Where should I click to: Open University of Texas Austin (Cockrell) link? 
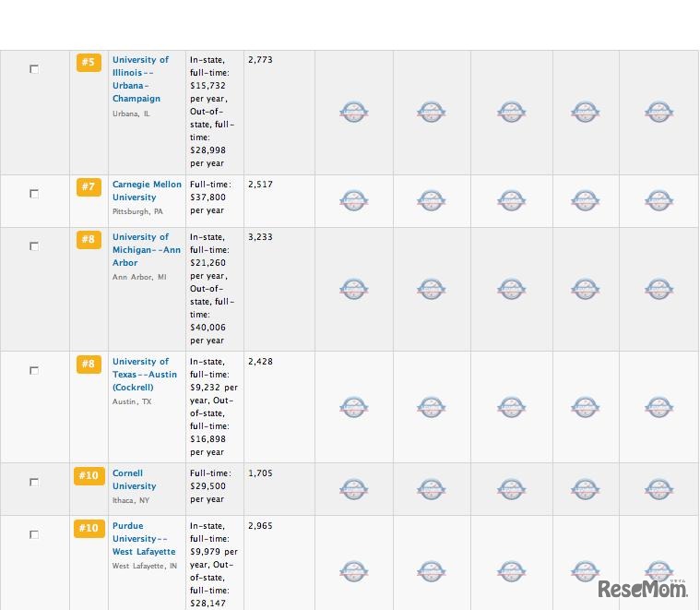145,375
